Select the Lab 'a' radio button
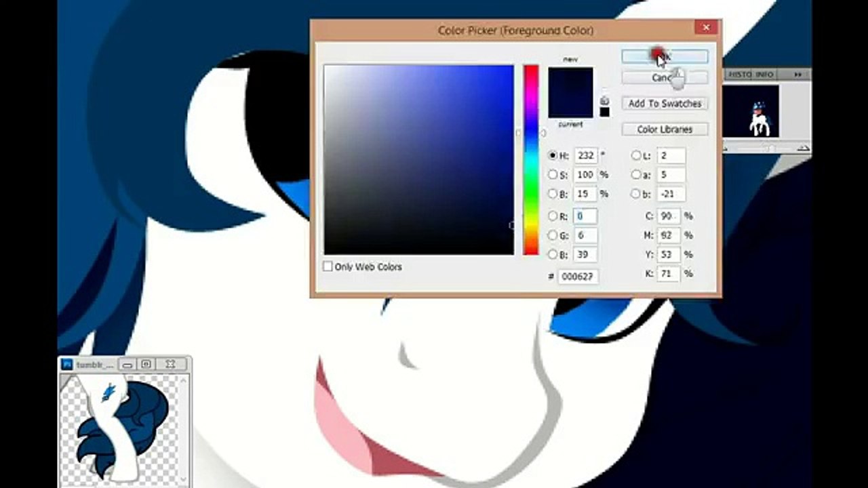 point(636,175)
